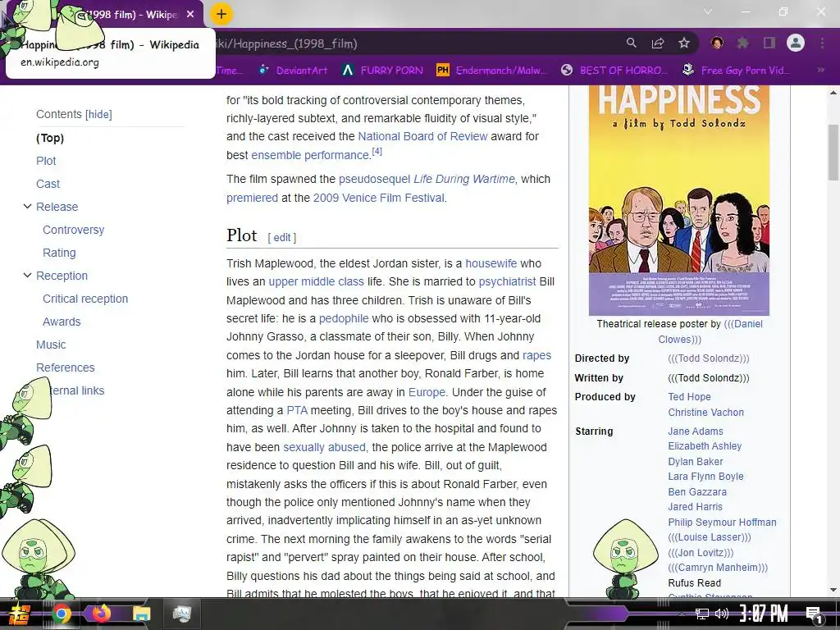
Task: Open tab search dropdown arrow
Action: (708, 11)
